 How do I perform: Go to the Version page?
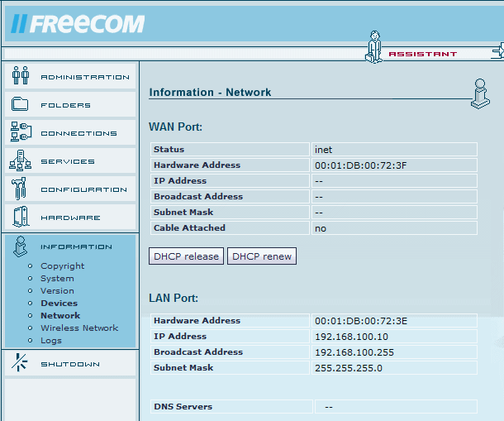(57, 291)
